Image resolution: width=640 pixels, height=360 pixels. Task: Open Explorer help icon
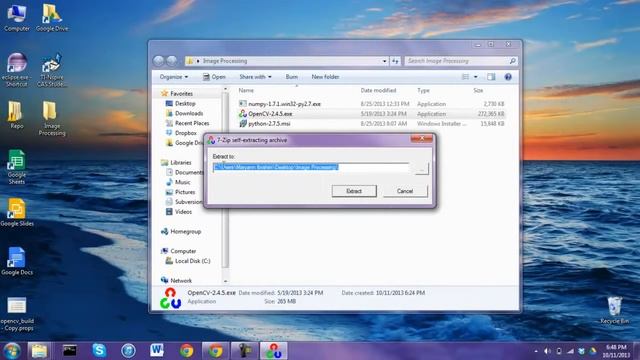tap(508, 77)
